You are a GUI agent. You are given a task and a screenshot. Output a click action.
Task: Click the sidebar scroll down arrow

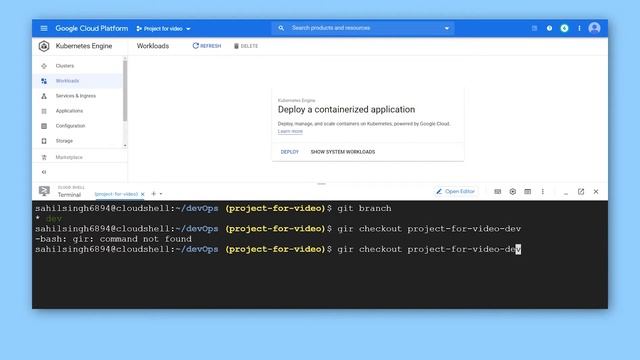click(125, 146)
